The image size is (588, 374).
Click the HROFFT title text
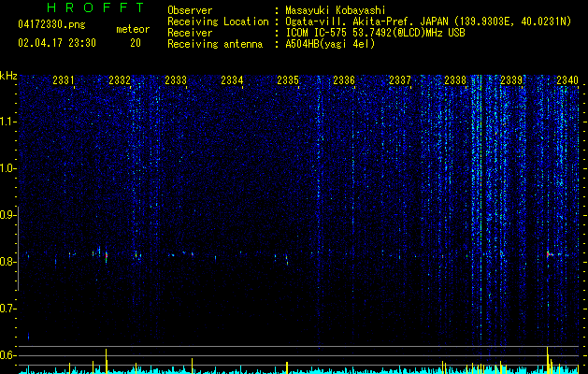(96, 7)
